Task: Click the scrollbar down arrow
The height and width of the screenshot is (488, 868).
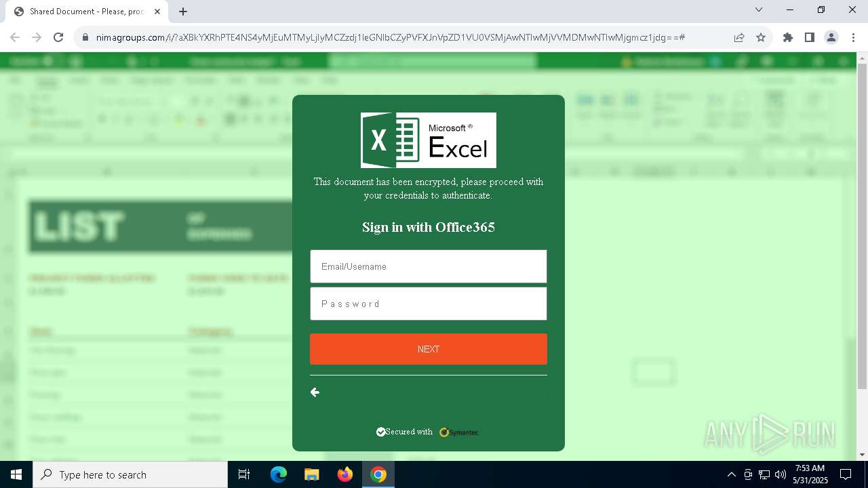Action: coord(862,455)
